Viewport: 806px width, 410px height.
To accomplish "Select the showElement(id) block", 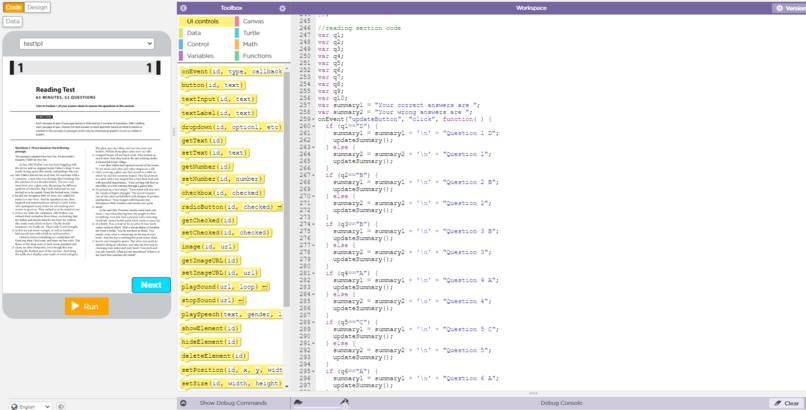I will tap(210, 329).
